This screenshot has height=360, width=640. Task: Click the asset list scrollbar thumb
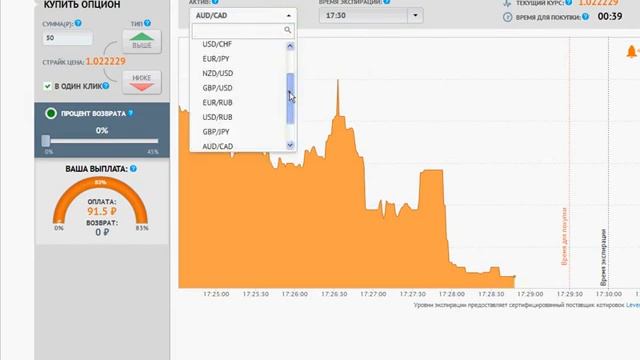point(290,98)
